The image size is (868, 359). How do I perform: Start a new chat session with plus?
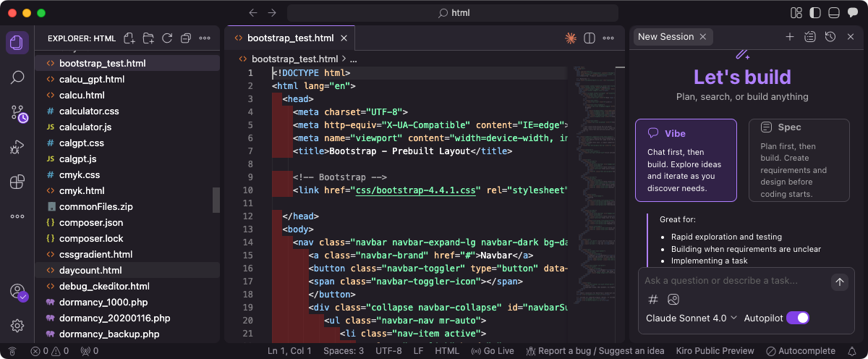790,37
